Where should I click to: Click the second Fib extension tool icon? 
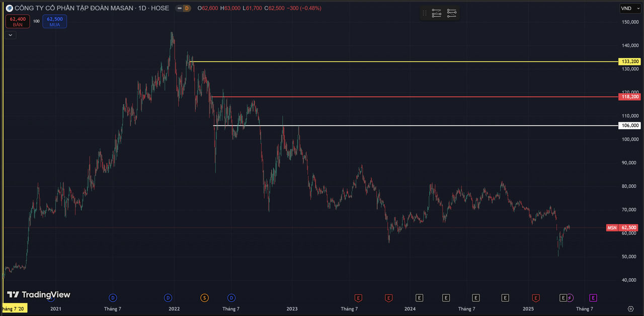pyautogui.click(x=452, y=13)
